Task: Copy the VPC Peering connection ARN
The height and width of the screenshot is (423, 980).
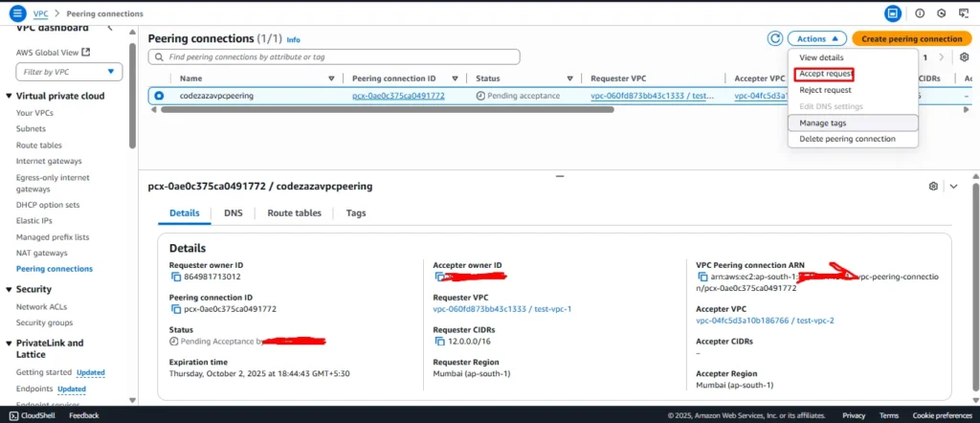Action: pos(702,277)
